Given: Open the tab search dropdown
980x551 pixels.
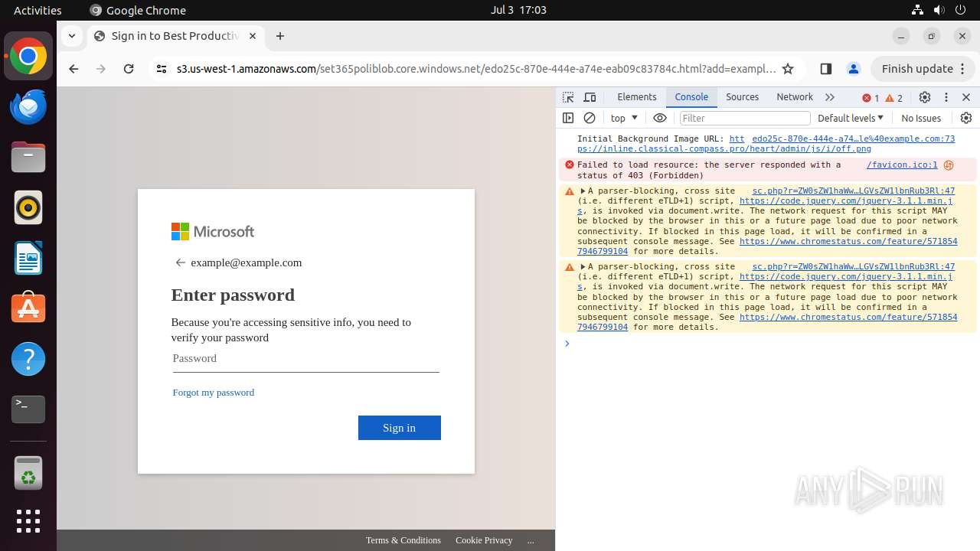Looking at the screenshot, I should pos(71,36).
